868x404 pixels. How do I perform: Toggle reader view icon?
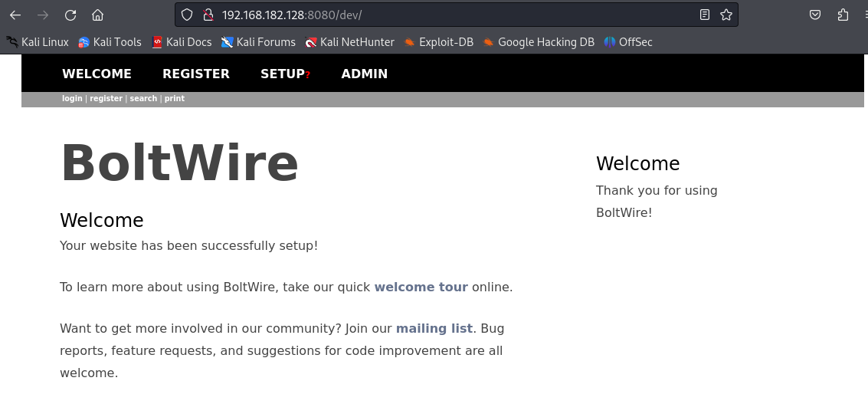point(704,15)
